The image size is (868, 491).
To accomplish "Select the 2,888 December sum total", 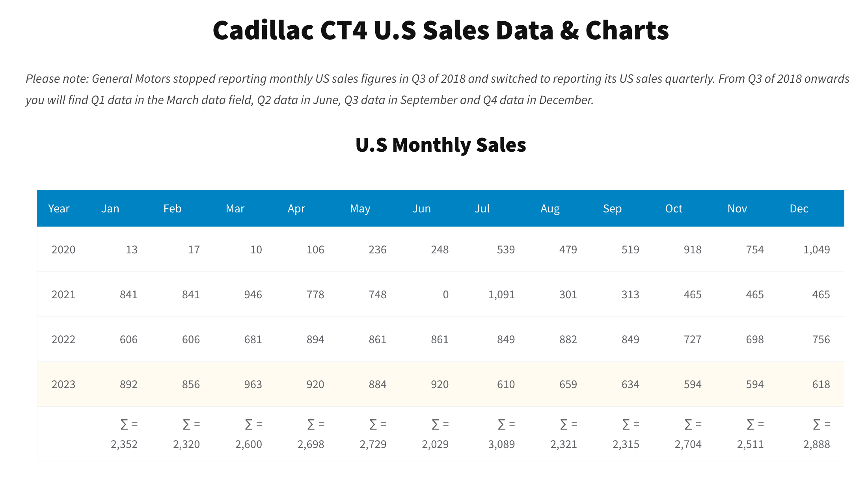I will (816, 444).
